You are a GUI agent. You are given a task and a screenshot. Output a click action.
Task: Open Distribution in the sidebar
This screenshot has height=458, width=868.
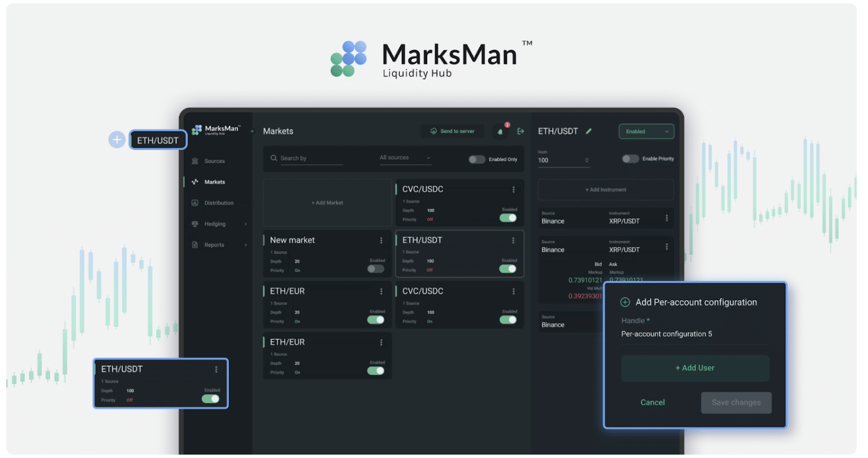coord(219,203)
